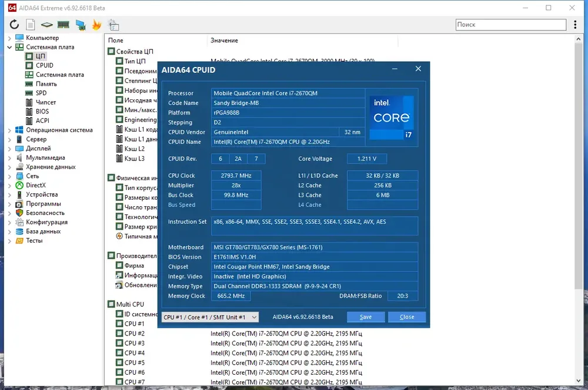Click the scroll up arrow of list
The image size is (588, 390).
[x=578, y=39]
